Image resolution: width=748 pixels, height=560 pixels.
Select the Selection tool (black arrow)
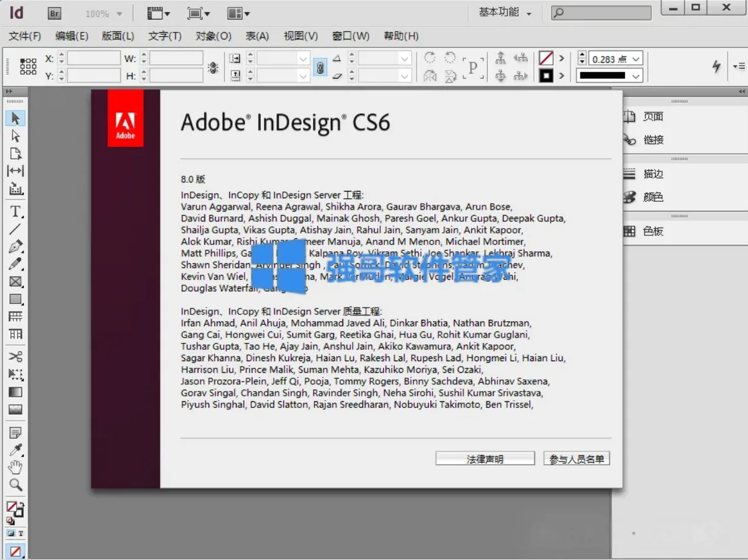coord(15,118)
